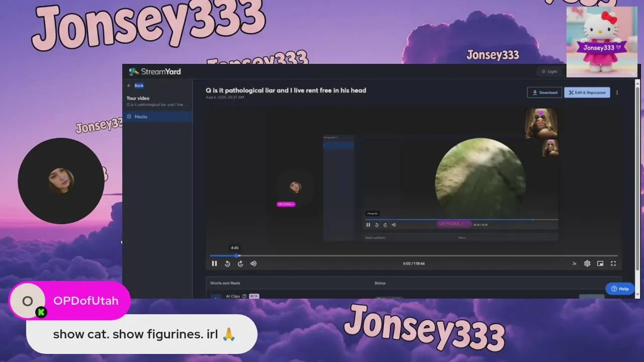The image size is (644, 362).
Task: Click the Shorts and Reels header
Action: (x=225, y=283)
